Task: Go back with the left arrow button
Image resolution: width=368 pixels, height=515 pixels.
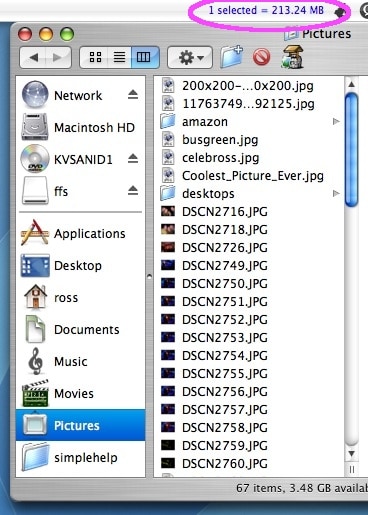Action: tap(33, 58)
